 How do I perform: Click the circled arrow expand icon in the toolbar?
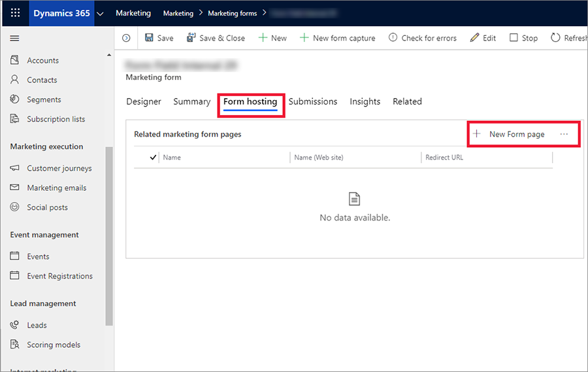[x=126, y=38]
